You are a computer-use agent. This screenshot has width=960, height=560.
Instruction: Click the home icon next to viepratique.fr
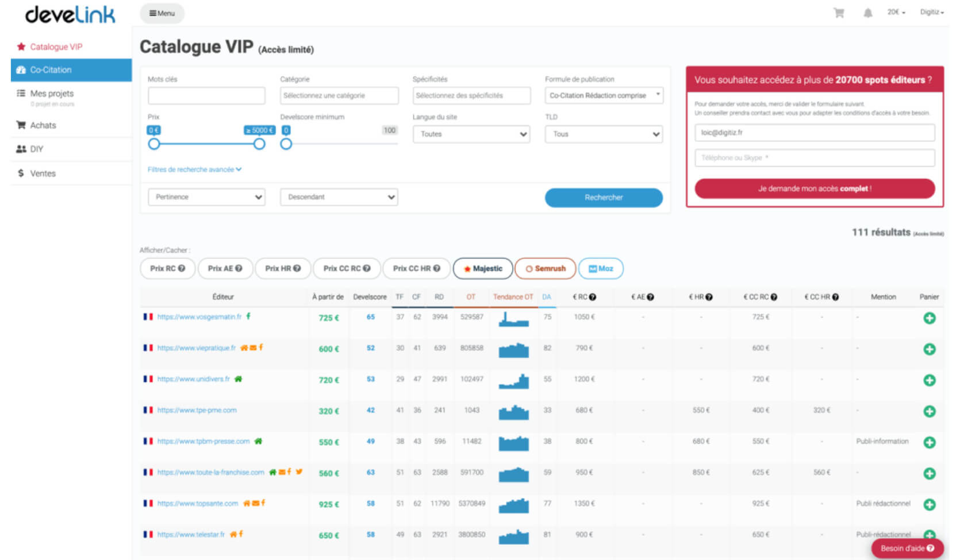click(244, 347)
